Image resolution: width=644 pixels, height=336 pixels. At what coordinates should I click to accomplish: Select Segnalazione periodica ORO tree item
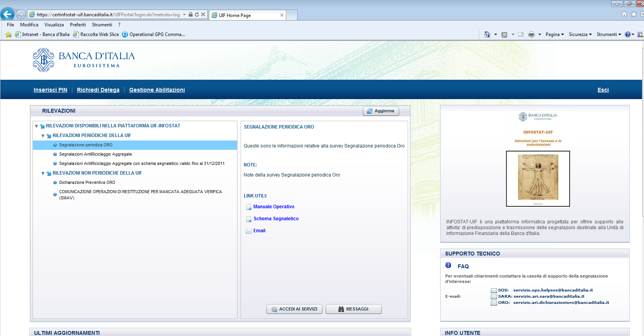pyautogui.click(x=135, y=145)
